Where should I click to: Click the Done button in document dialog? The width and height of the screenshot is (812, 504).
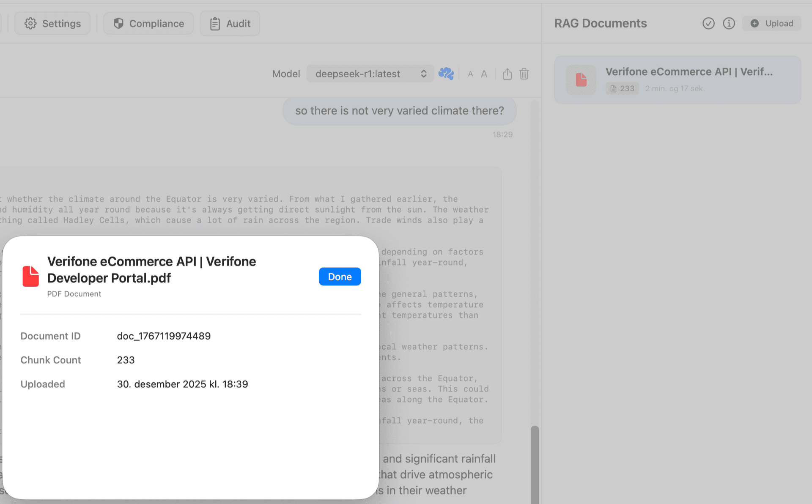coord(340,277)
